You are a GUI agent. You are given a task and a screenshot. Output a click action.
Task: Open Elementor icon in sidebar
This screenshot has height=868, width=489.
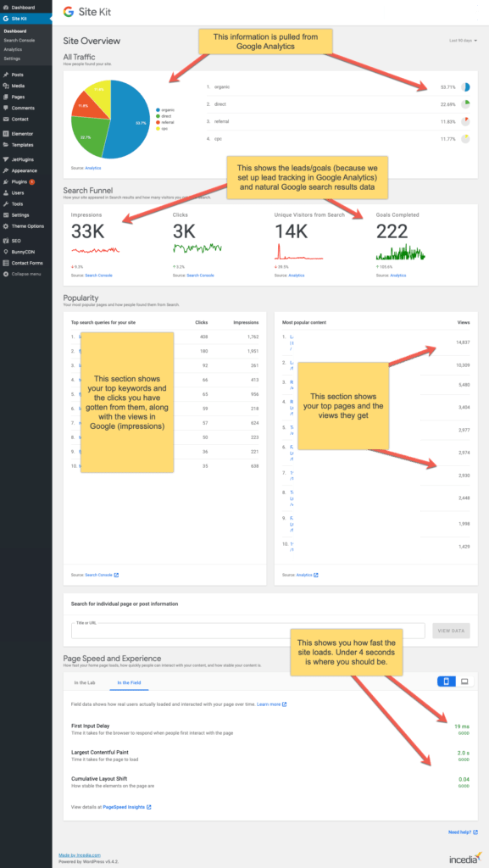(6, 133)
